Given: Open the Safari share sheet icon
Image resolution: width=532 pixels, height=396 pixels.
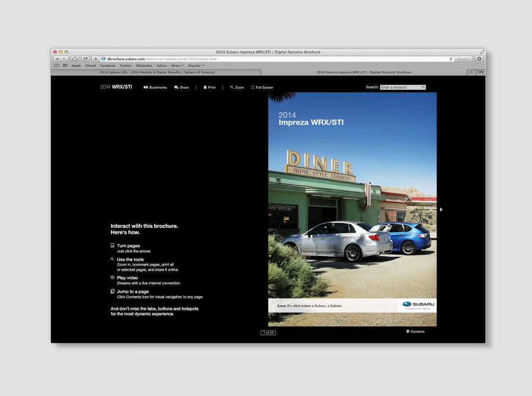Looking at the screenshot, I should point(85,59).
